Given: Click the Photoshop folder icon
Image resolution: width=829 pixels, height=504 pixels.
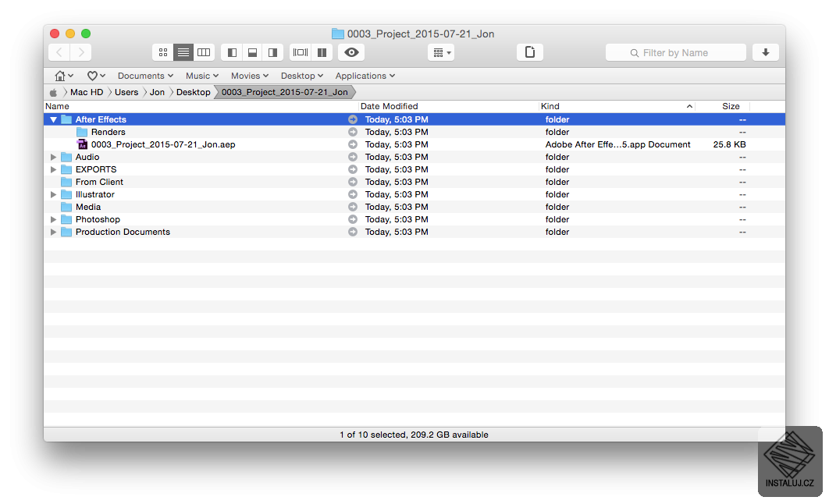Looking at the screenshot, I should [66, 219].
